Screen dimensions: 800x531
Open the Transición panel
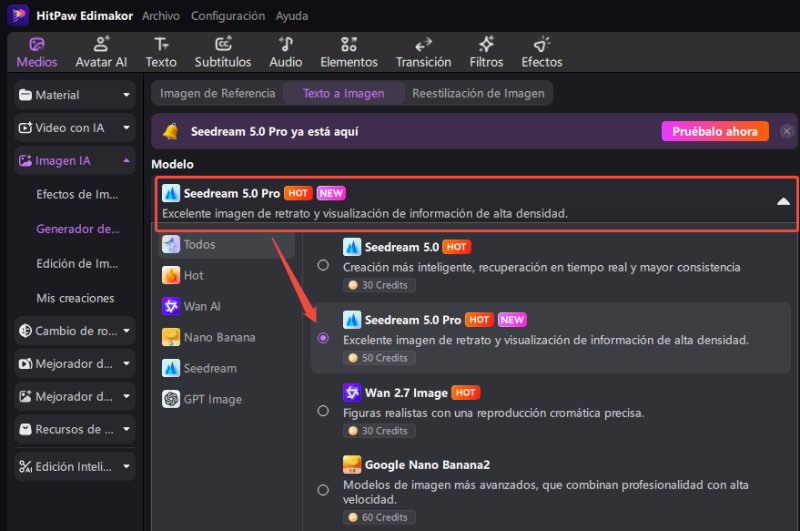(423, 53)
